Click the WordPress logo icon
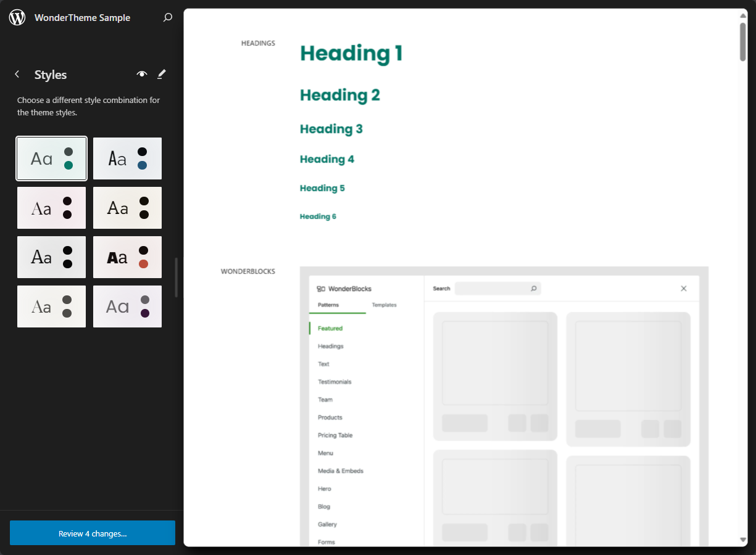This screenshot has height=555, width=756. coord(17,17)
